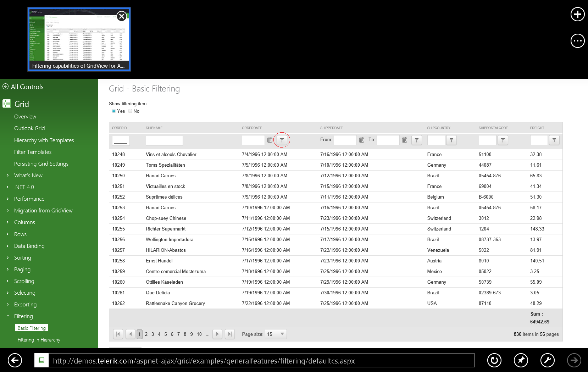This screenshot has height=372, width=588.
Task: Go to previous grid page
Action: [x=131, y=334]
